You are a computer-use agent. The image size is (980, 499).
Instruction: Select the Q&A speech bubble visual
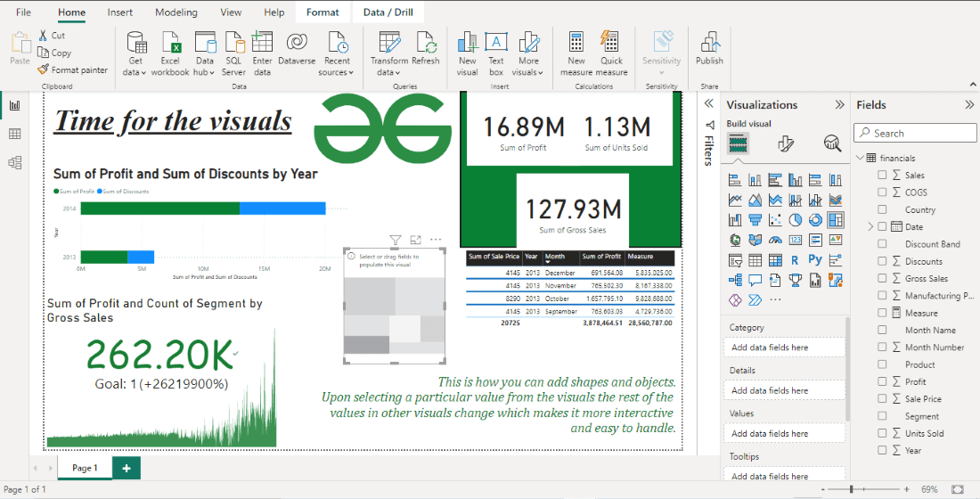click(x=755, y=280)
